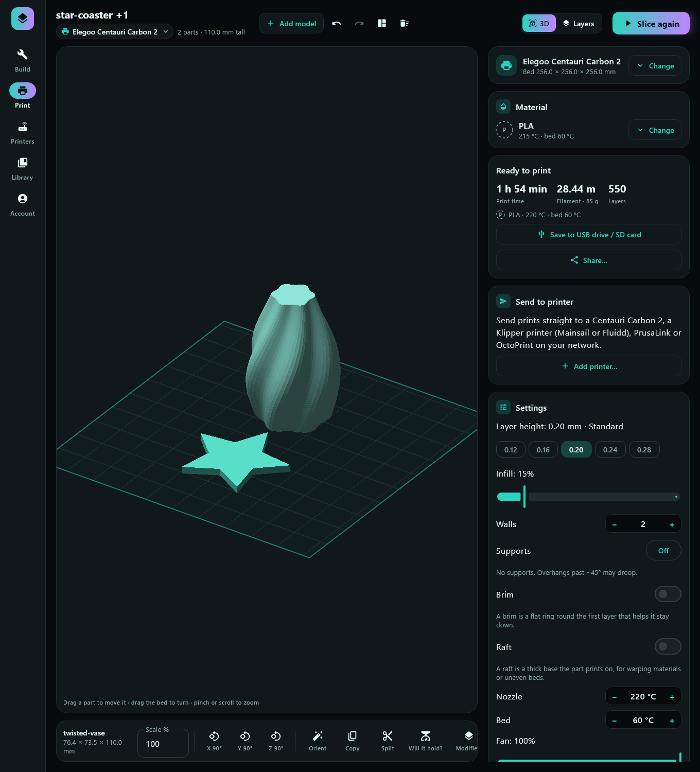The width and height of the screenshot is (700, 772).
Task: Click the share icon on the Share button
Action: click(574, 260)
